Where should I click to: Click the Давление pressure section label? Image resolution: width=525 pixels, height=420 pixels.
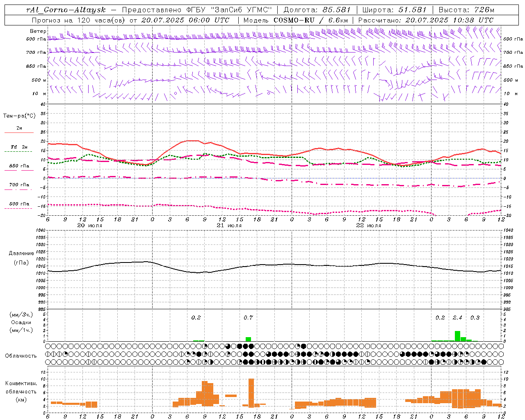[21, 253]
